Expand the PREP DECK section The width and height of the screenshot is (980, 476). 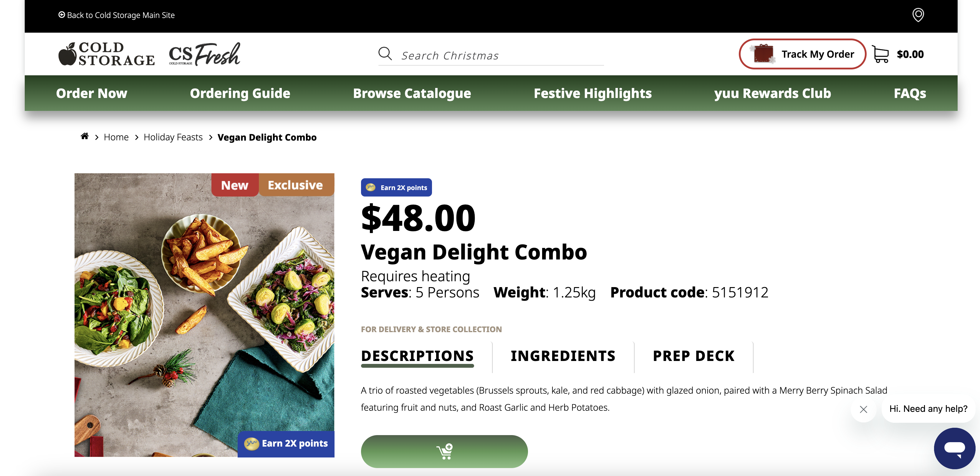[694, 355]
